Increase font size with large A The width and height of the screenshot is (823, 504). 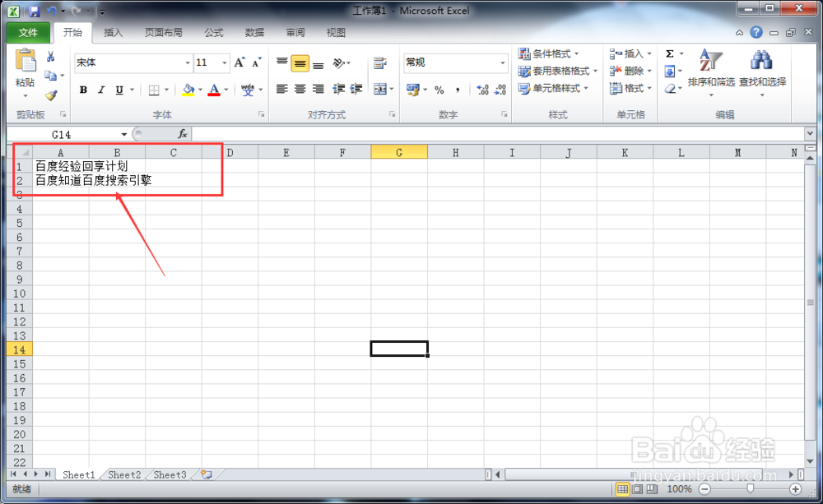(x=239, y=63)
